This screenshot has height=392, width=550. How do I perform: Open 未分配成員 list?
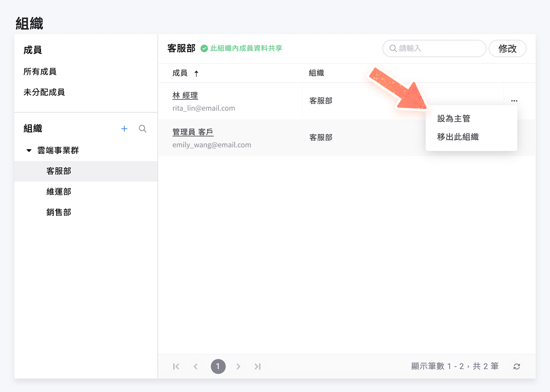[x=44, y=92]
